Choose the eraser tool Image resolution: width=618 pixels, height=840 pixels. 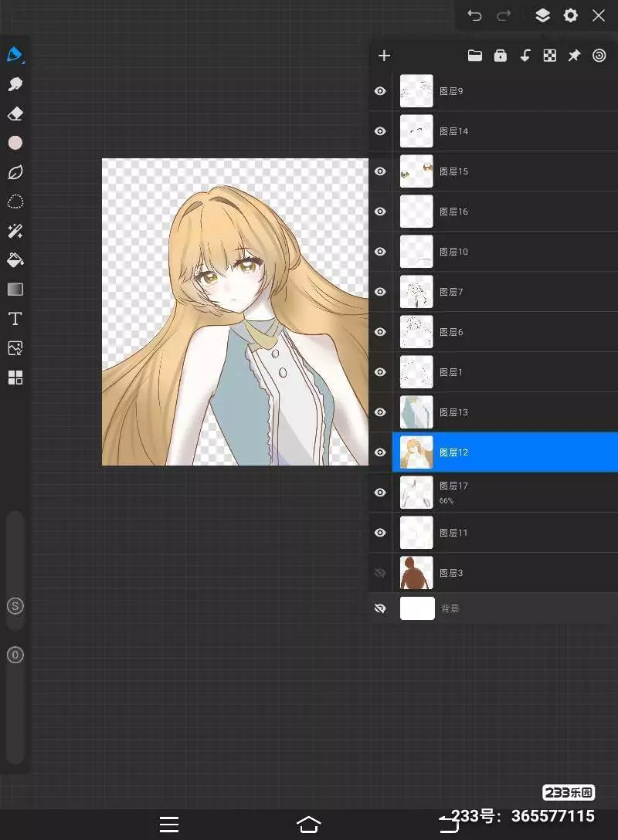15,113
